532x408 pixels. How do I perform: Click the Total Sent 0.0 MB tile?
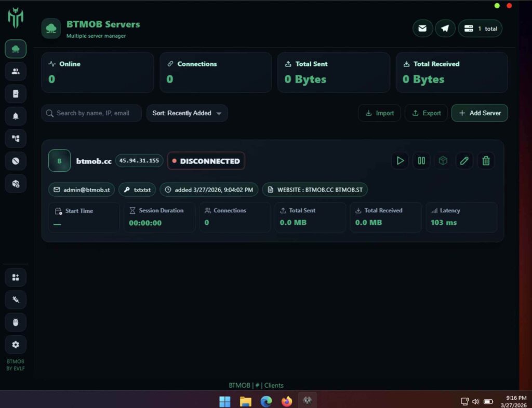[x=311, y=217]
